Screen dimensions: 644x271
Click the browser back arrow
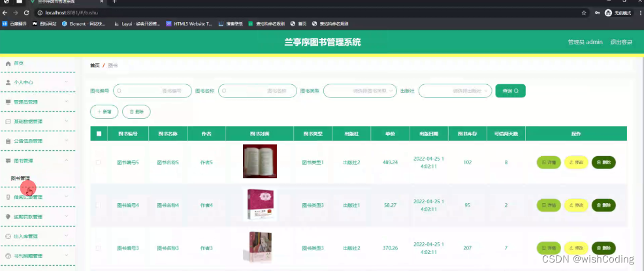click(5, 13)
